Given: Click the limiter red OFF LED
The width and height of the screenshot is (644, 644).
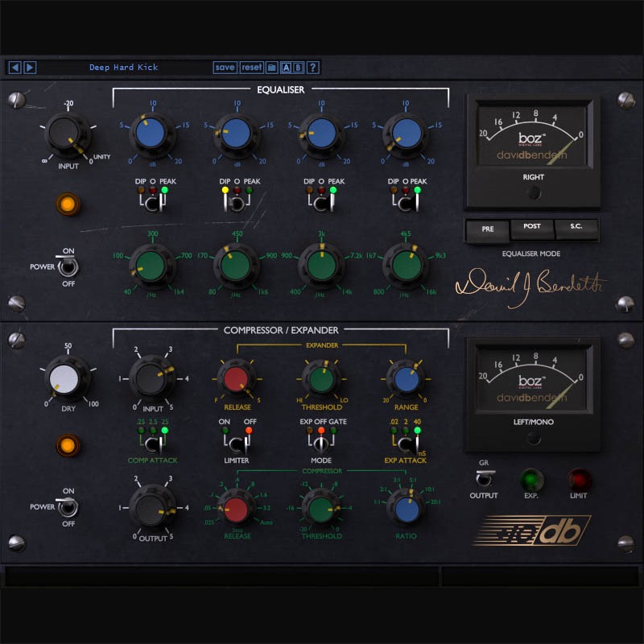Looking at the screenshot, I should point(249,430).
